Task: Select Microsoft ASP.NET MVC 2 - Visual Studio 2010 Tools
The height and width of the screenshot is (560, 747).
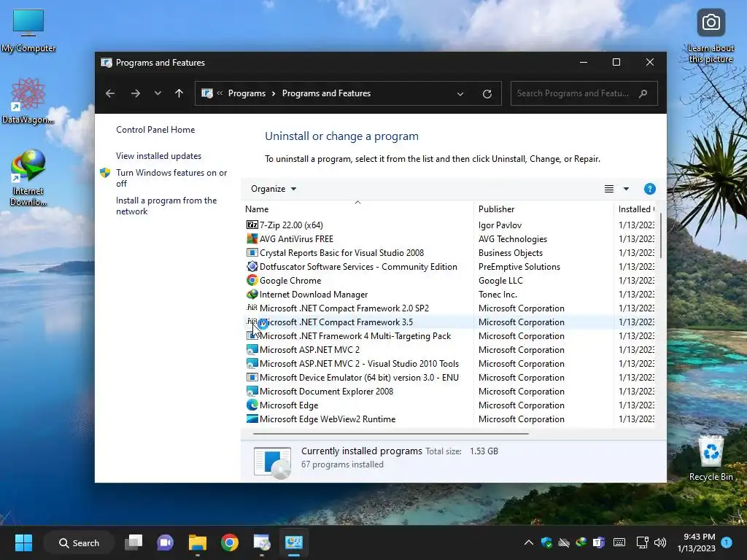Action: [x=359, y=363]
